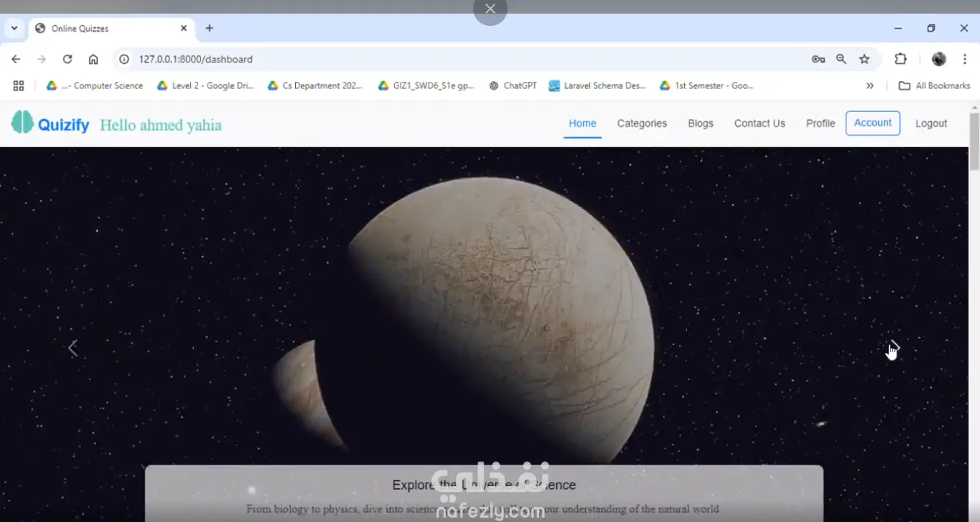Open the Home navigation item
Screen dimensions: 980x522
click(582, 123)
